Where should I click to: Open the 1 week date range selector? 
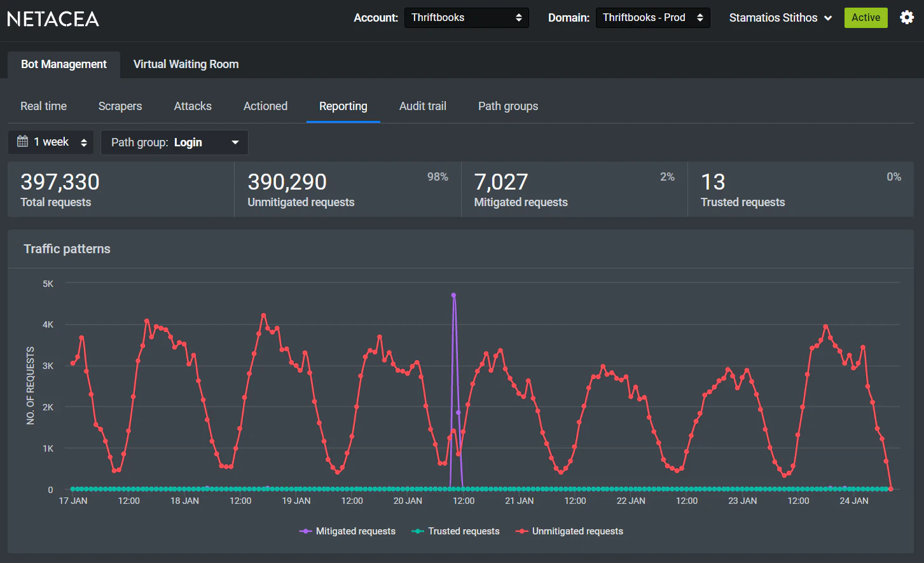tap(50, 142)
